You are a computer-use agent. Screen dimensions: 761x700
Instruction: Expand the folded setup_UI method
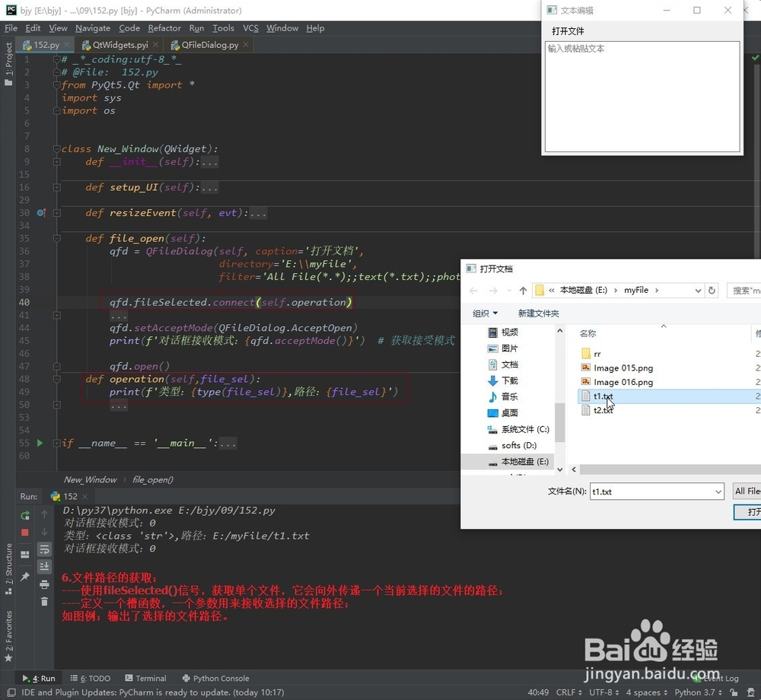(x=57, y=187)
